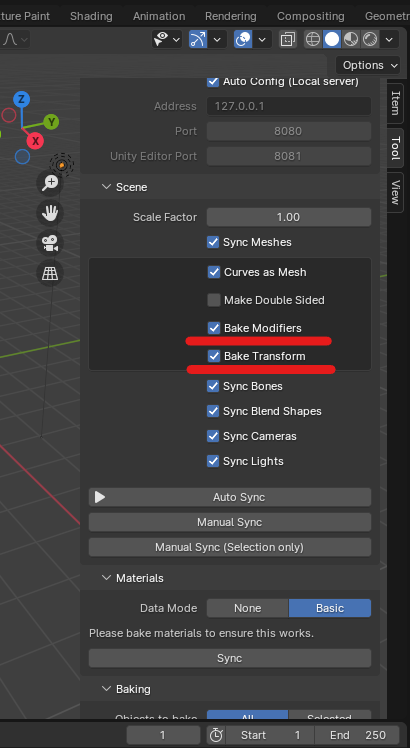Uncheck Sync Meshes
The image size is (410, 748).
(x=213, y=242)
